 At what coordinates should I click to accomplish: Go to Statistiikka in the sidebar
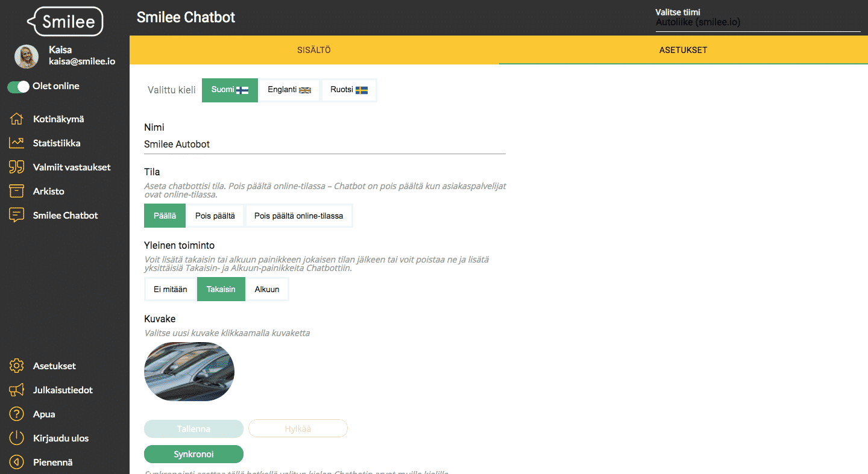57,143
